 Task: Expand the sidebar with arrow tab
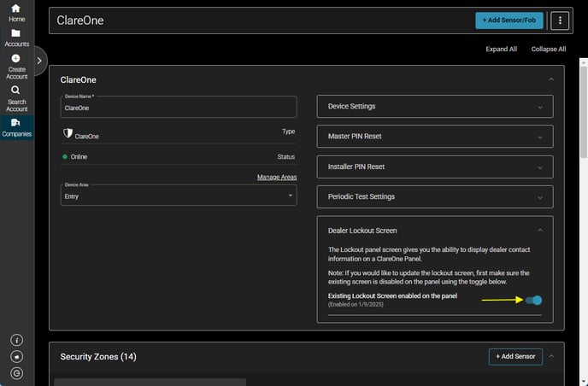point(39,61)
